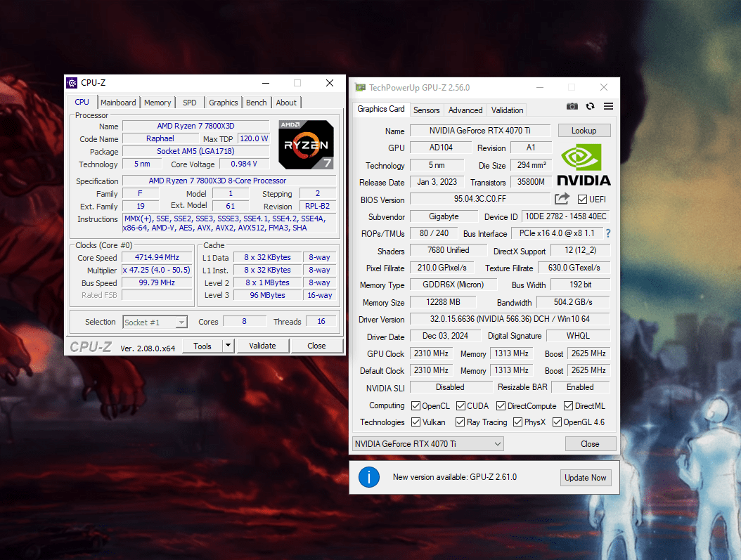Click the CPU-Z title bar app icon
Screen dimensions: 741x560
[72, 83]
